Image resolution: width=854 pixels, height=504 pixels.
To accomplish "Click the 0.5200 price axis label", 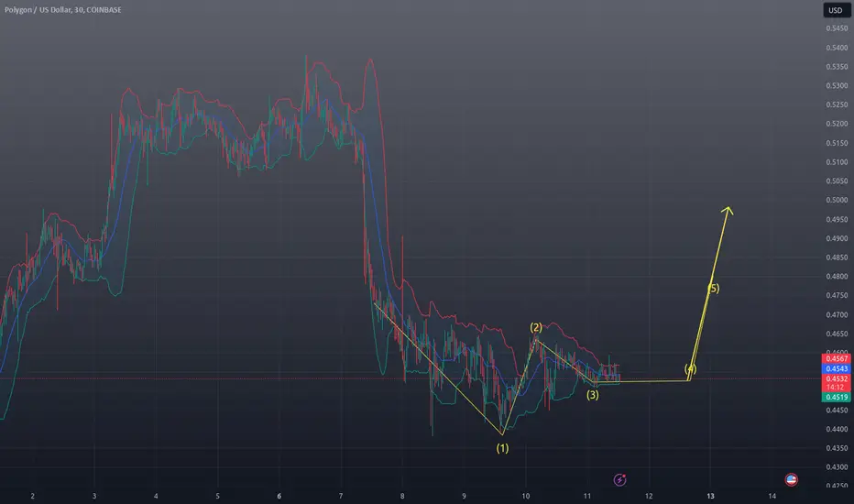I will coord(837,125).
